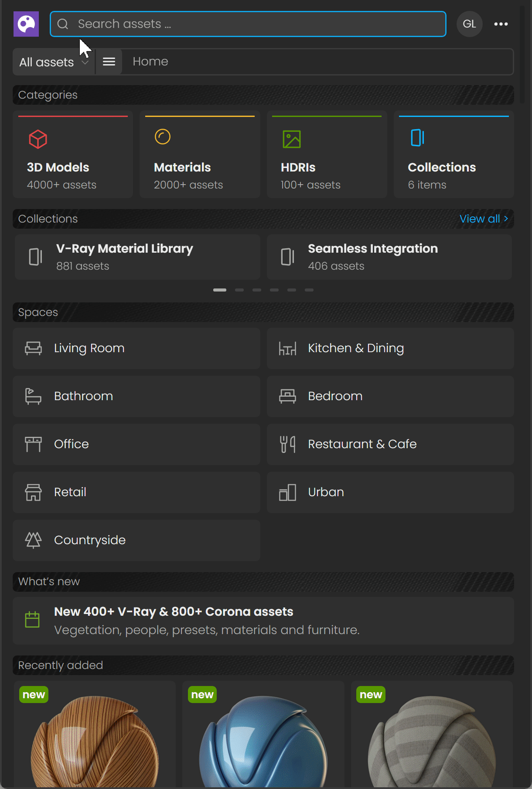Select the fourth carousel page indicator
The width and height of the screenshot is (532, 789).
point(274,290)
